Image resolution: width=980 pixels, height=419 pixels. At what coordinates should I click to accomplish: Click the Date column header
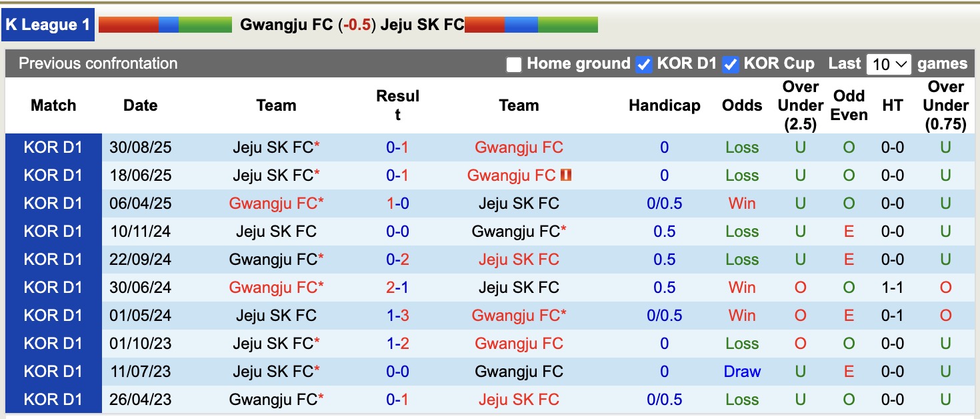pyautogui.click(x=140, y=105)
